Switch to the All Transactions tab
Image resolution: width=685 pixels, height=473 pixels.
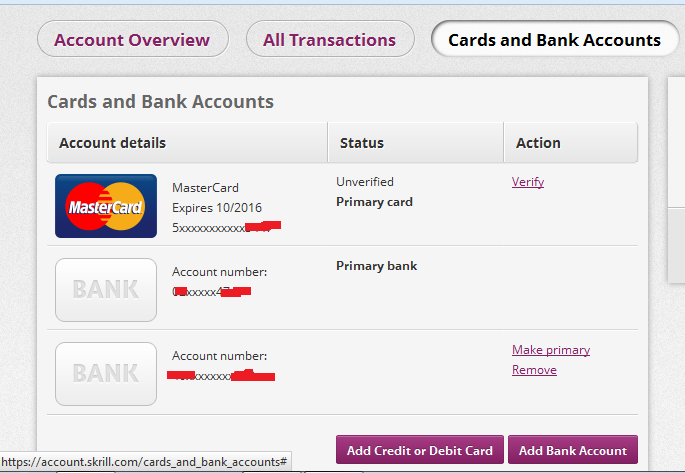tap(330, 39)
